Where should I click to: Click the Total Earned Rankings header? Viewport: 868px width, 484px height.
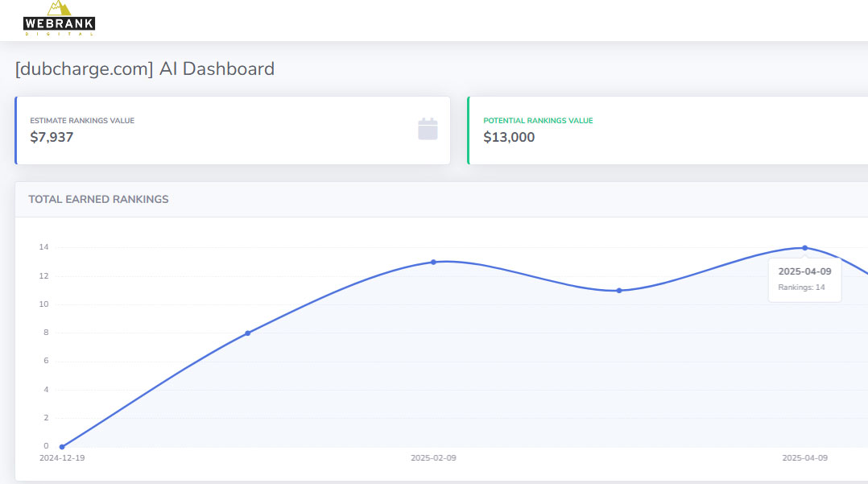98,199
